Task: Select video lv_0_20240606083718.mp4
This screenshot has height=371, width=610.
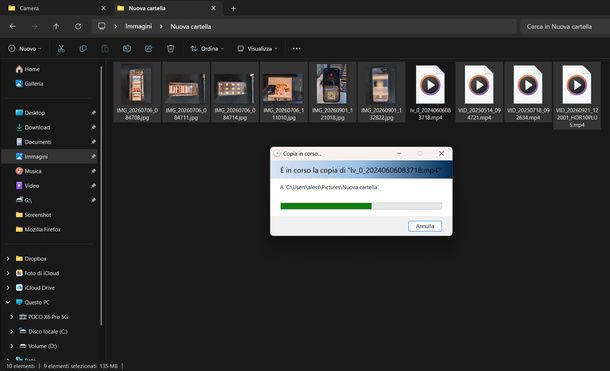Action: [x=430, y=93]
